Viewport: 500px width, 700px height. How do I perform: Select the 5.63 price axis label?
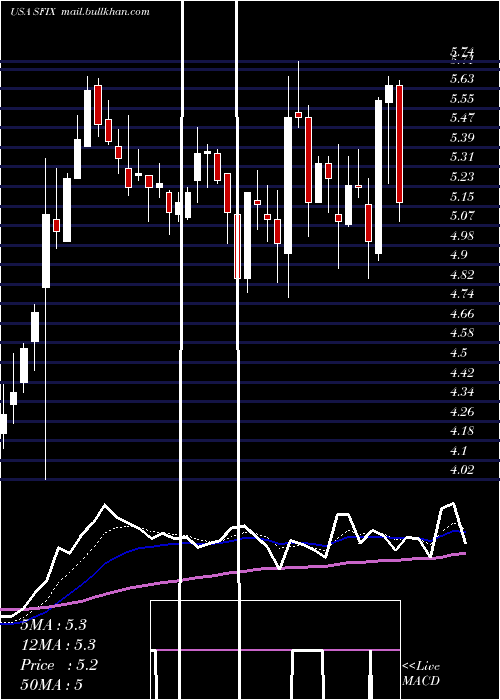pos(462,79)
